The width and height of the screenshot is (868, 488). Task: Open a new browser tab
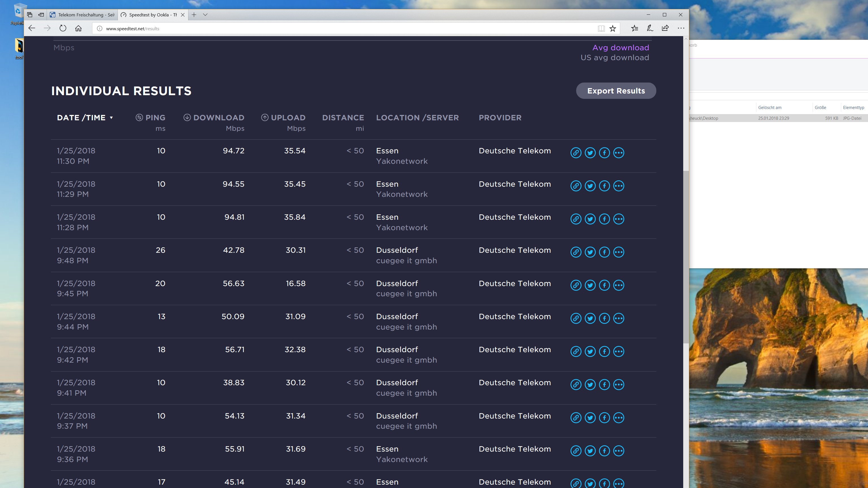pos(194,14)
